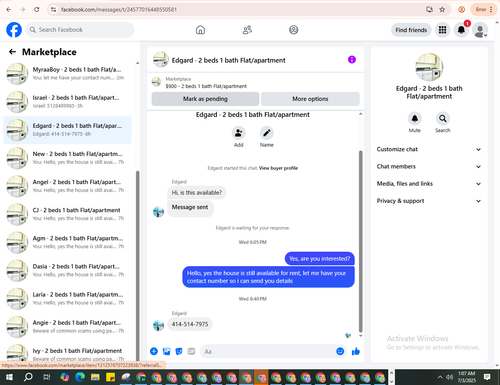Open the emoji picker in composer
The image size is (500, 385).
340,351
